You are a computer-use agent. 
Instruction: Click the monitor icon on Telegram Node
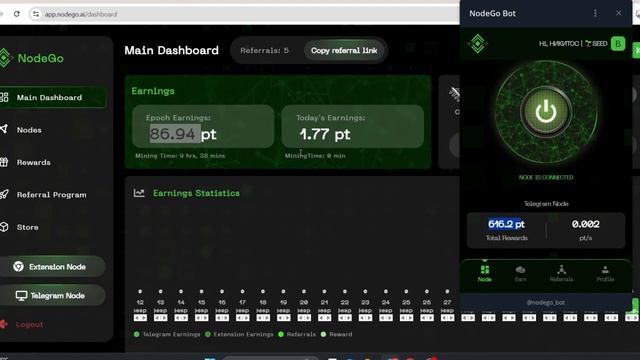[21, 296]
